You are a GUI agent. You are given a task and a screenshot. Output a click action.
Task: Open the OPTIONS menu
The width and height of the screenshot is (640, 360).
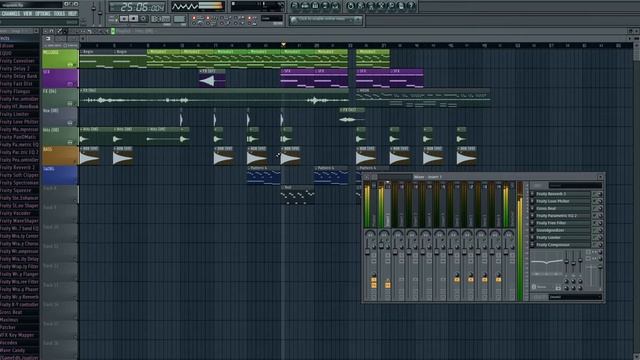pos(42,13)
